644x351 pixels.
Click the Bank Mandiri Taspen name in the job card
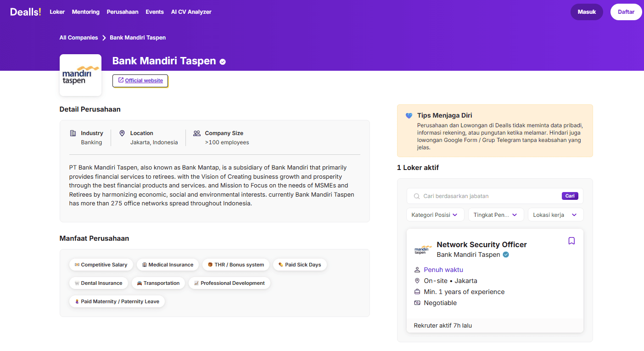(x=468, y=255)
